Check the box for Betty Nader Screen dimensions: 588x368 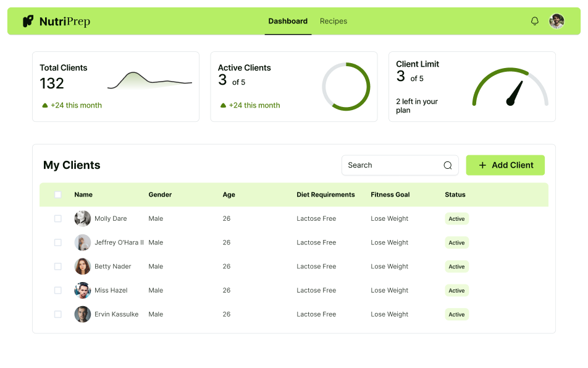tap(58, 267)
